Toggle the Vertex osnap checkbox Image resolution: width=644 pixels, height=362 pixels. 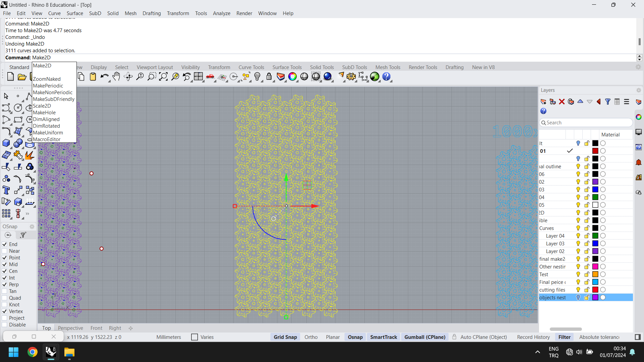[x=5, y=311]
